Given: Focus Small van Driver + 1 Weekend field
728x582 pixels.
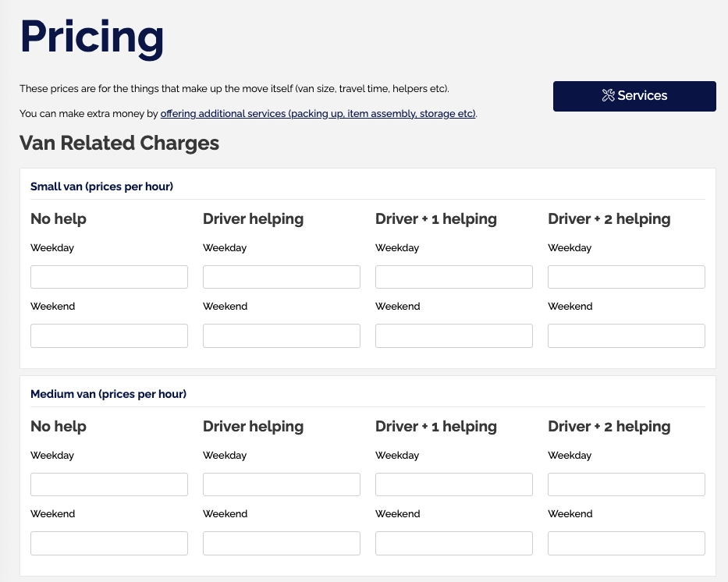Looking at the screenshot, I should tap(454, 335).
